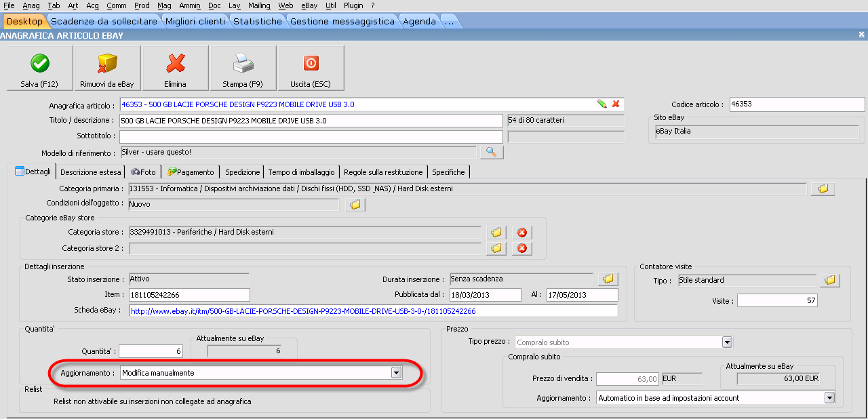
Task: Open folder icon for Categoria primaria
Action: point(823,188)
